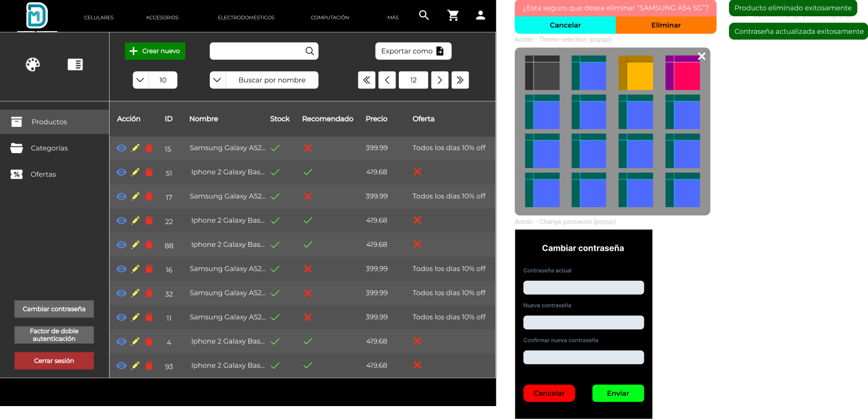Edit product ID 93 with the pencil icon

135,365
